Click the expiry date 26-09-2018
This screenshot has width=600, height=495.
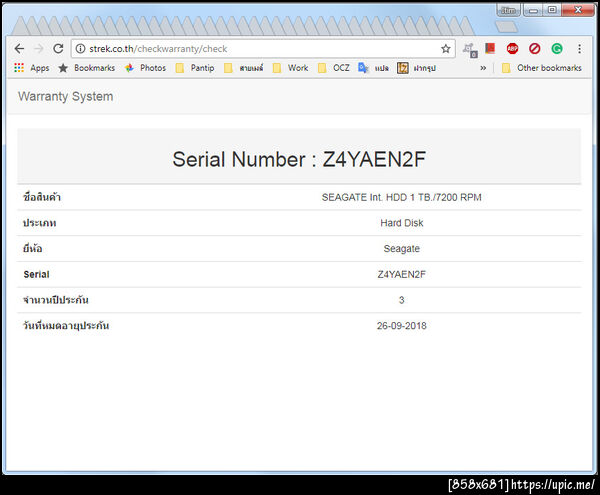click(x=401, y=326)
